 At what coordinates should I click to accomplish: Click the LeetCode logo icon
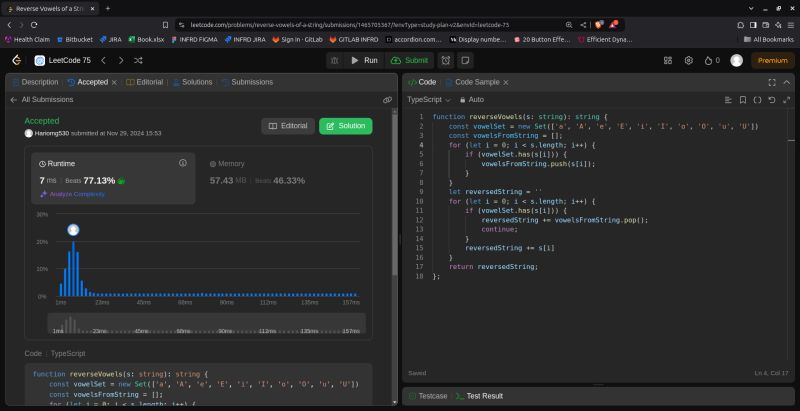[16, 60]
